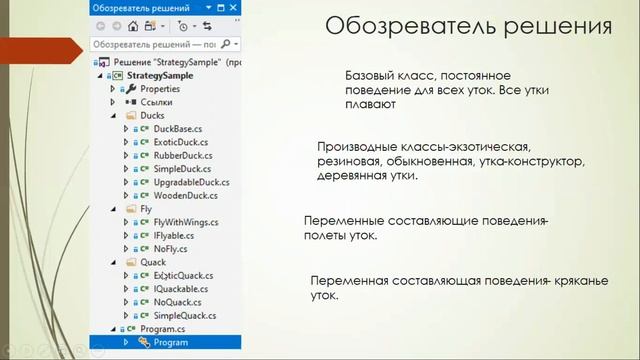Image resolution: width=640 pixels, height=360 pixels.
Task: Expand the highlighted Program class node
Action: click(126, 342)
